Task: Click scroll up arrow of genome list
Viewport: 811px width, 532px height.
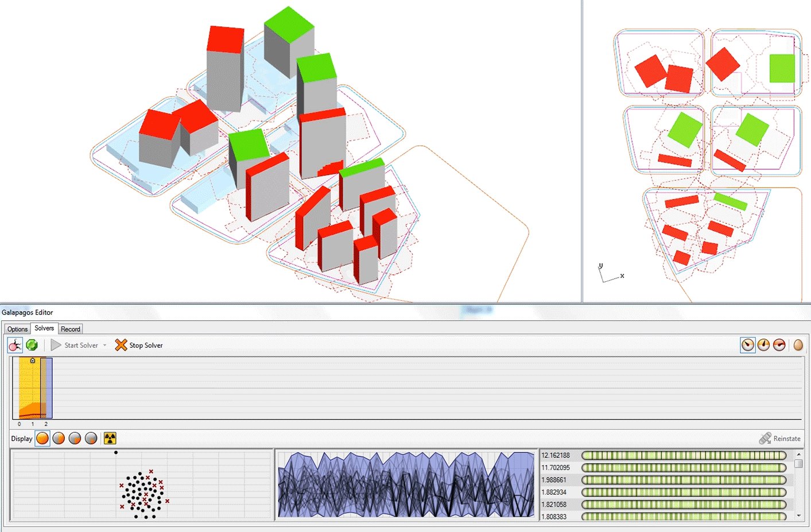Action: coord(798,454)
